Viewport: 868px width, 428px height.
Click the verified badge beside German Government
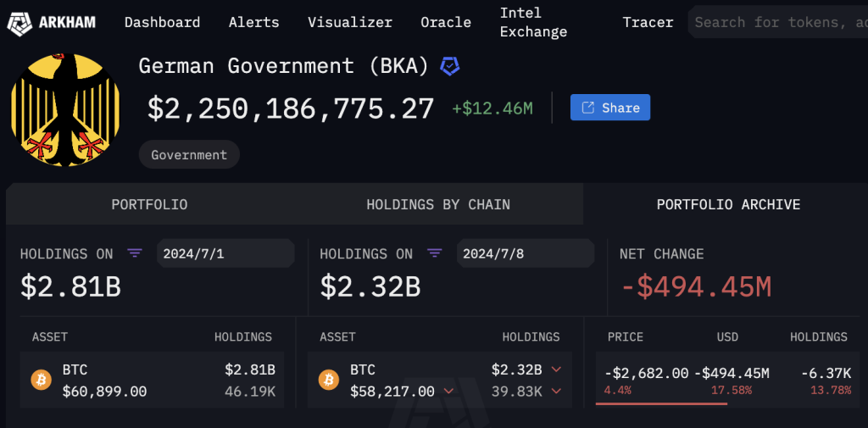[450, 65]
